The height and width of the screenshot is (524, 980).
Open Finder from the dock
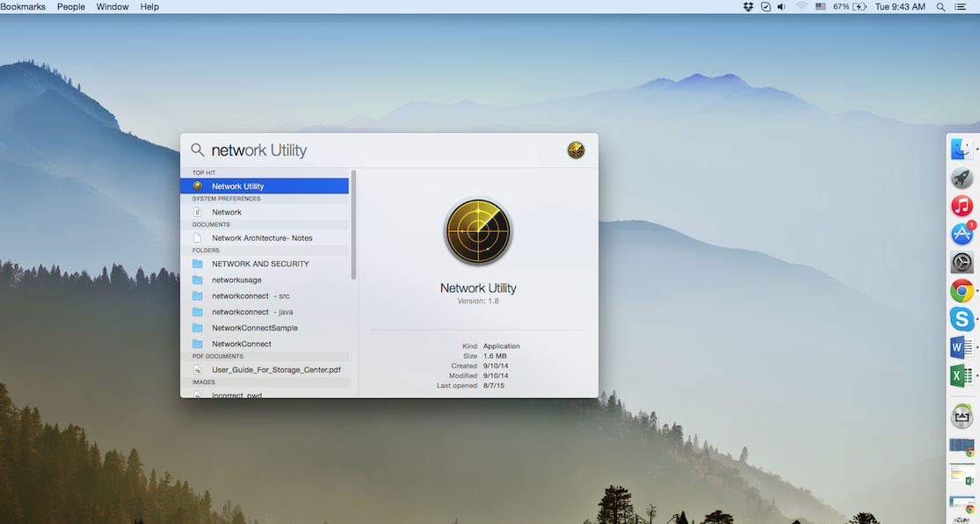point(962,149)
